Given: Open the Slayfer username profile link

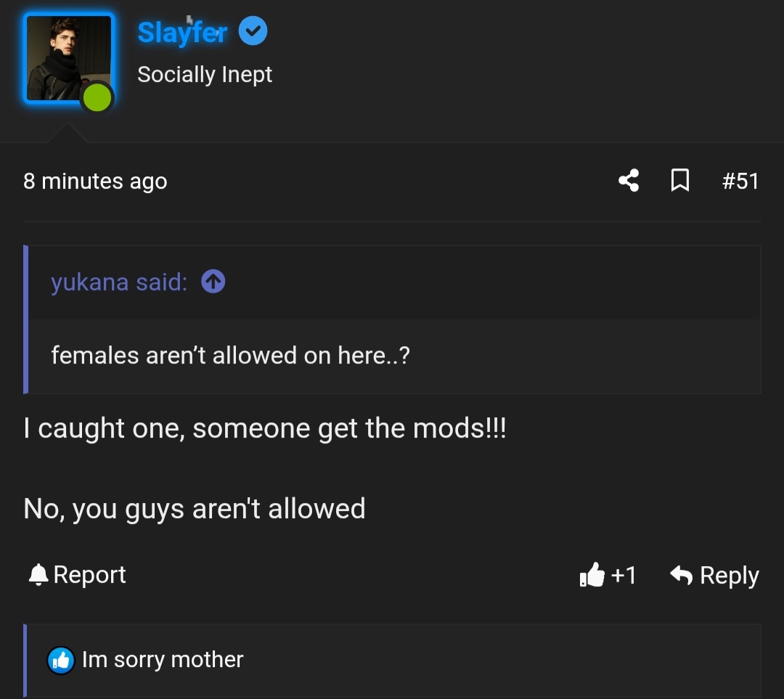Looking at the screenshot, I should [x=182, y=32].
